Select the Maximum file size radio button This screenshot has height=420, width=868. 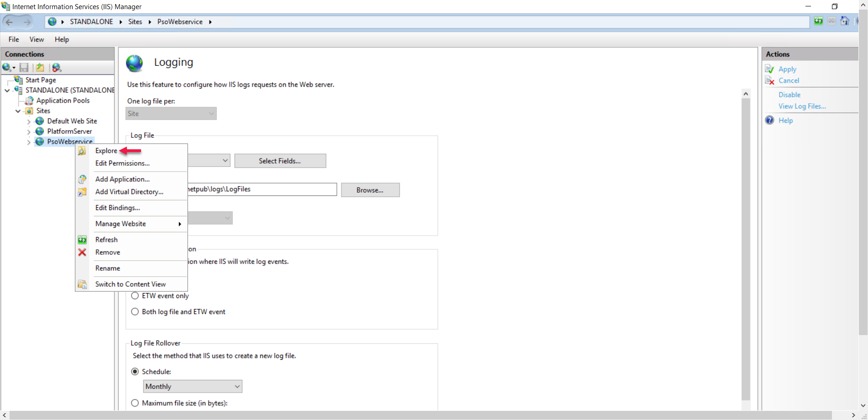(x=135, y=403)
